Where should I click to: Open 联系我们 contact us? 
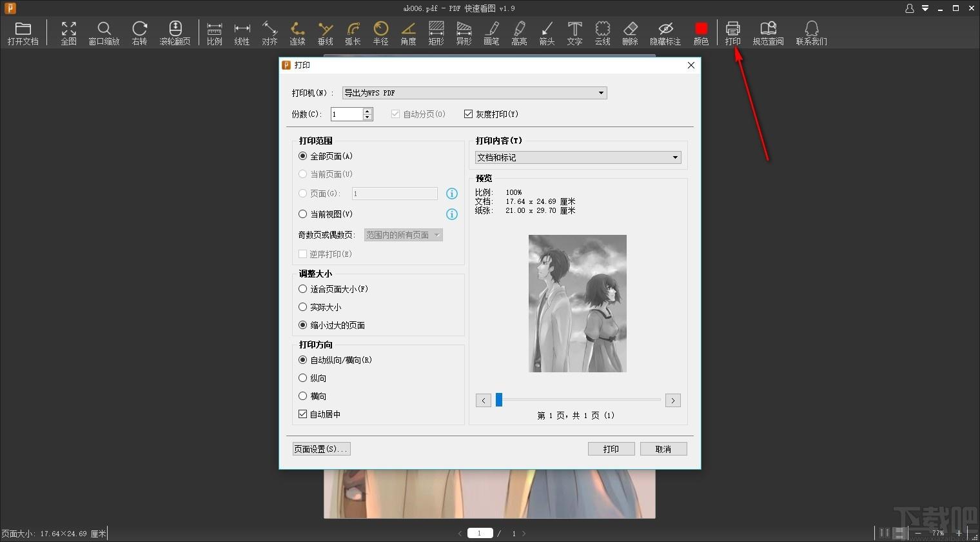[x=811, y=33]
